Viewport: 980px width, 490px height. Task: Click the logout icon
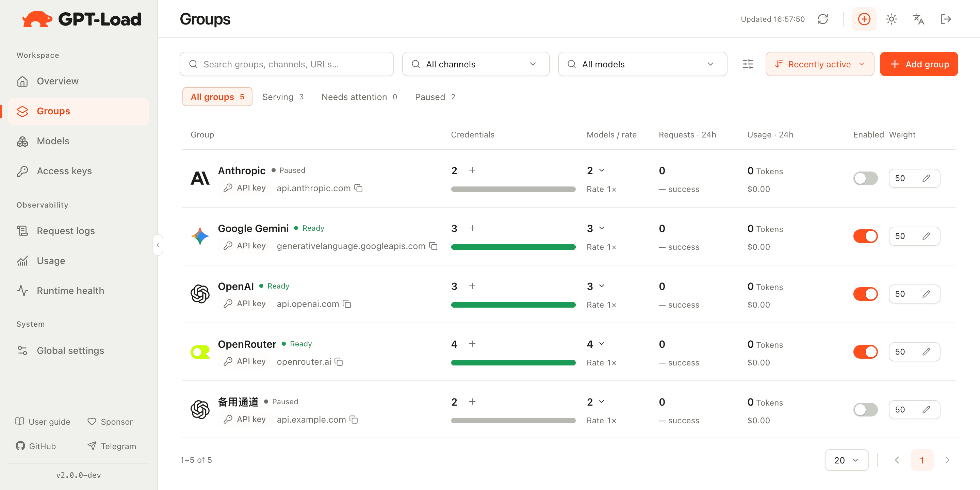pyautogui.click(x=946, y=19)
